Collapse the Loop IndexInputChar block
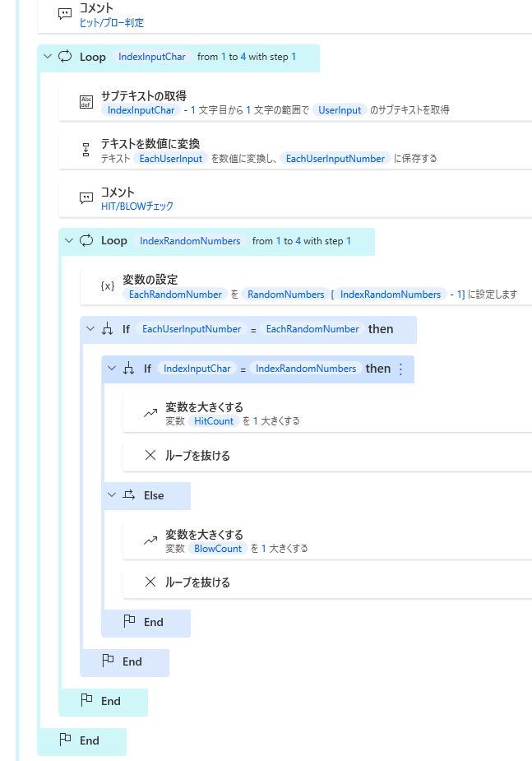The width and height of the screenshot is (532, 761). point(48,56)
